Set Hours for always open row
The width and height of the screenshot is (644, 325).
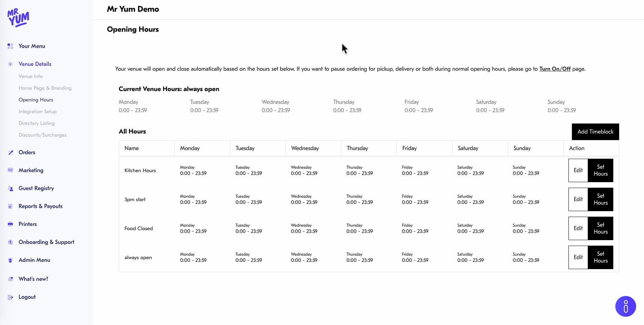pos(601,257)
